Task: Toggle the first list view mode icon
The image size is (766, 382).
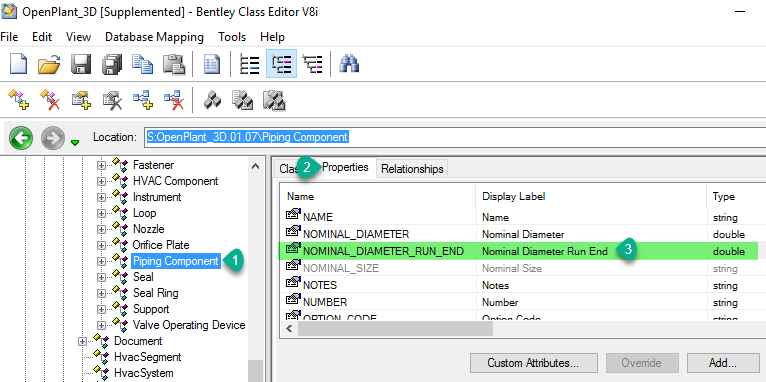Action: click(250, 64)
